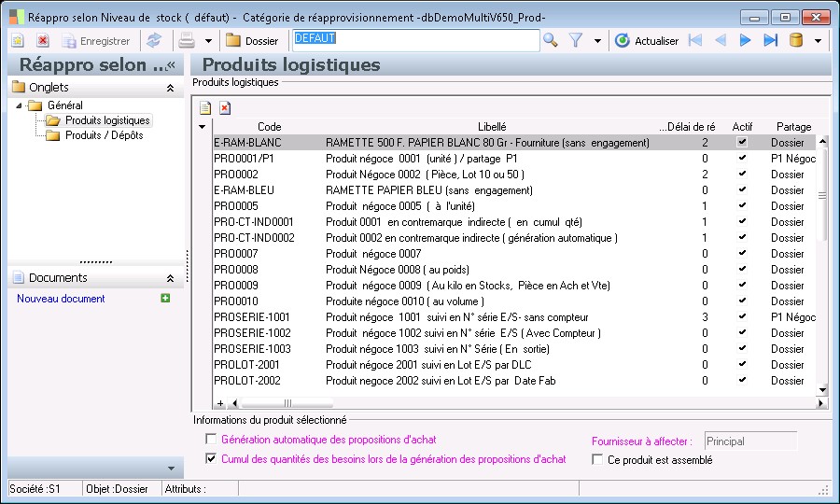Collapse the Général tree node
This screenshot has width=840, height=504.
tap(20, 105)
